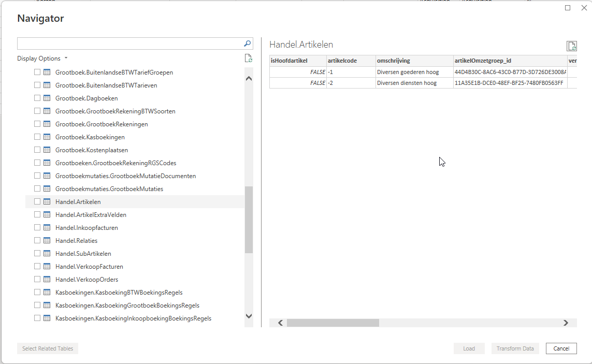Click the table icon beside Handel.Inkoopfacturen
Viewport: 592px width, 364px height.
point(47,227)
